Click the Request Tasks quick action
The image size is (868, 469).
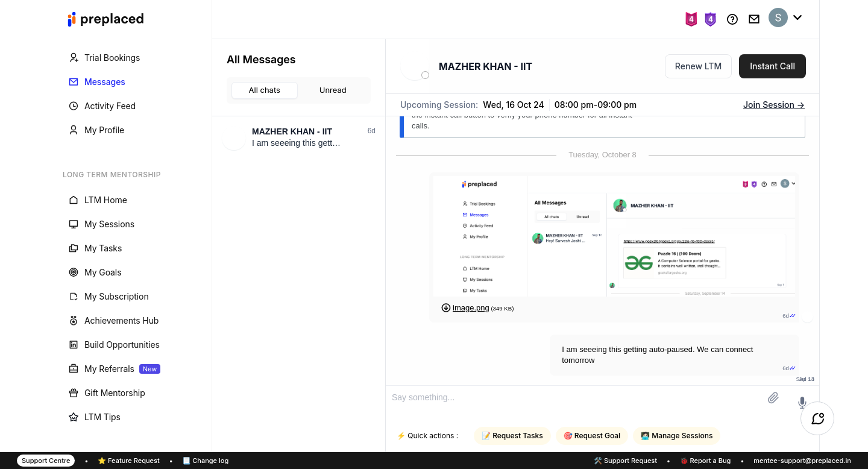point(512,436)
